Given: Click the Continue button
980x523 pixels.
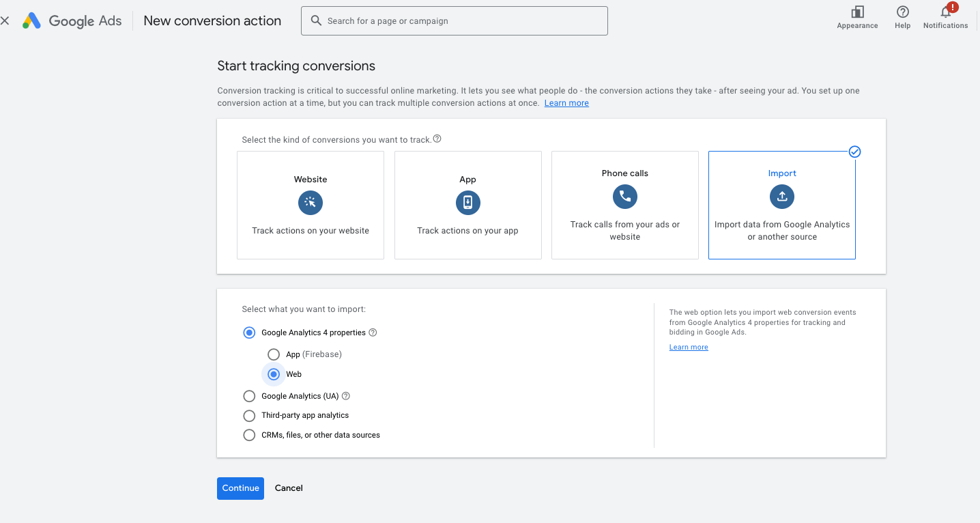Looking at the screenshot, I should [240, 488].
